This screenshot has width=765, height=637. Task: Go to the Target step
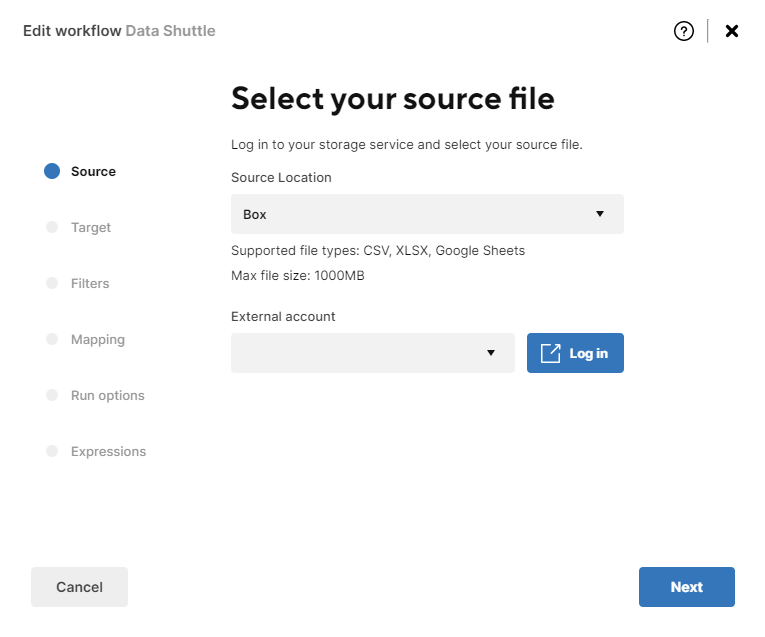(91, 228)
